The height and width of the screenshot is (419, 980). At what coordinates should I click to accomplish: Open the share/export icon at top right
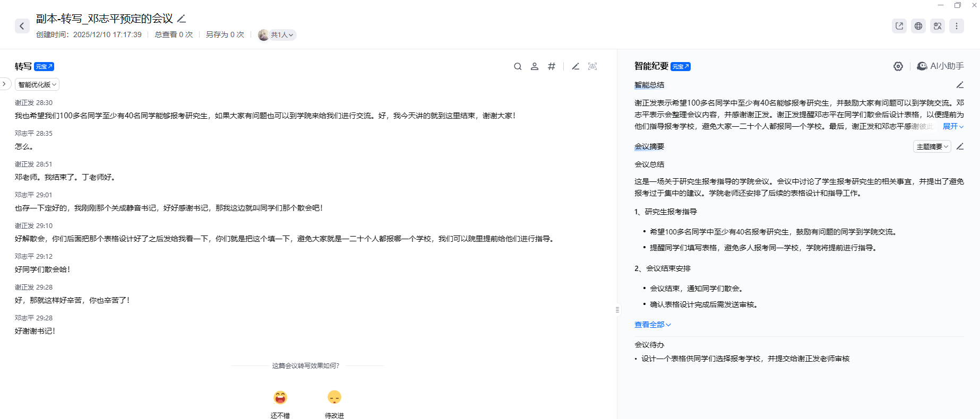pyautogui.click(x=899, y=26)
